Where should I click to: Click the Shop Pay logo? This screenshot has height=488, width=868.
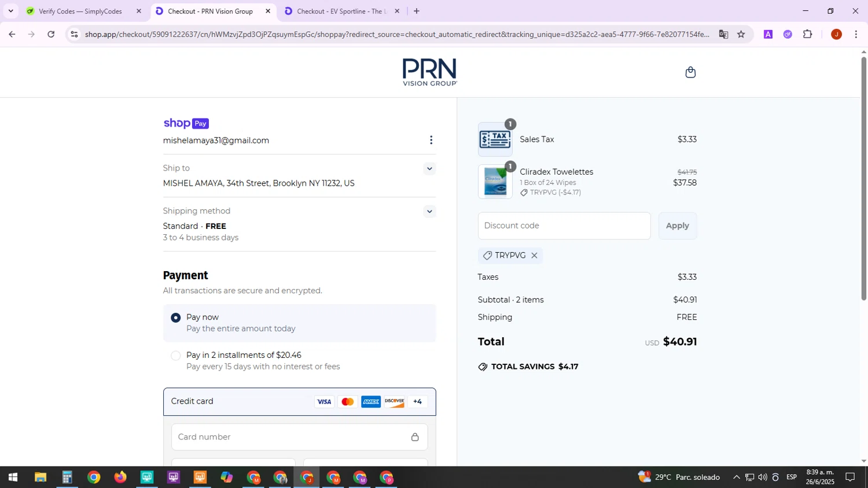click(186, 123)
